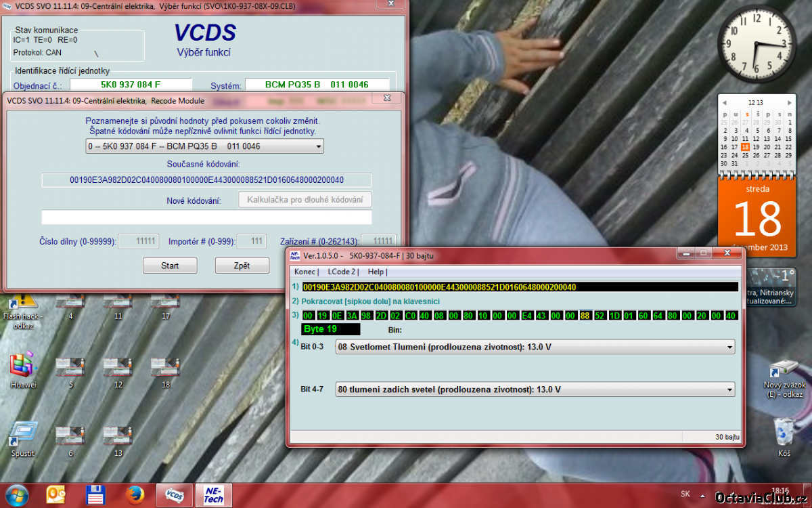Open the Windows Start menu
The image size is (812, 508).
click(17, 494)
